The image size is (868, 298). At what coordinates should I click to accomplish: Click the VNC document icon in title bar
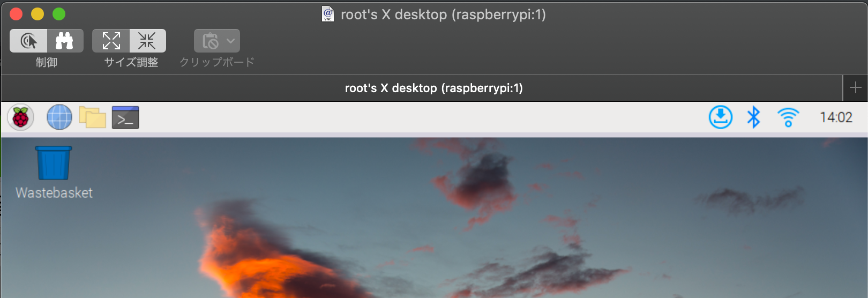coord(328,14)
